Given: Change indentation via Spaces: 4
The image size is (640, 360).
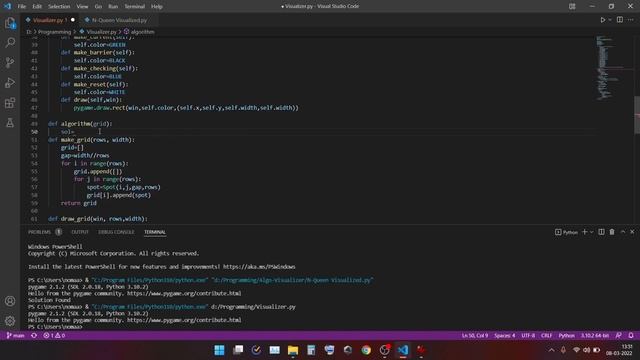Looking at the screenshot, I should (x=504, y=336).
